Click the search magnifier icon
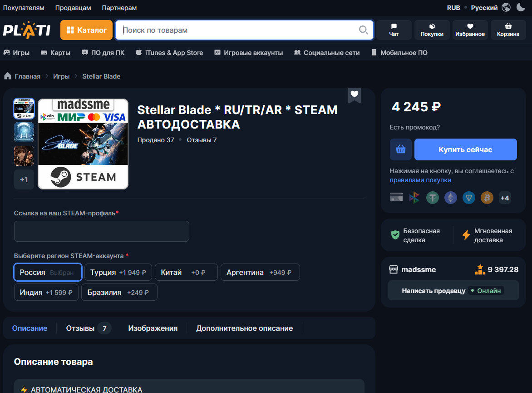The width and height of the screenshot is (532, 393). (363, 30)
